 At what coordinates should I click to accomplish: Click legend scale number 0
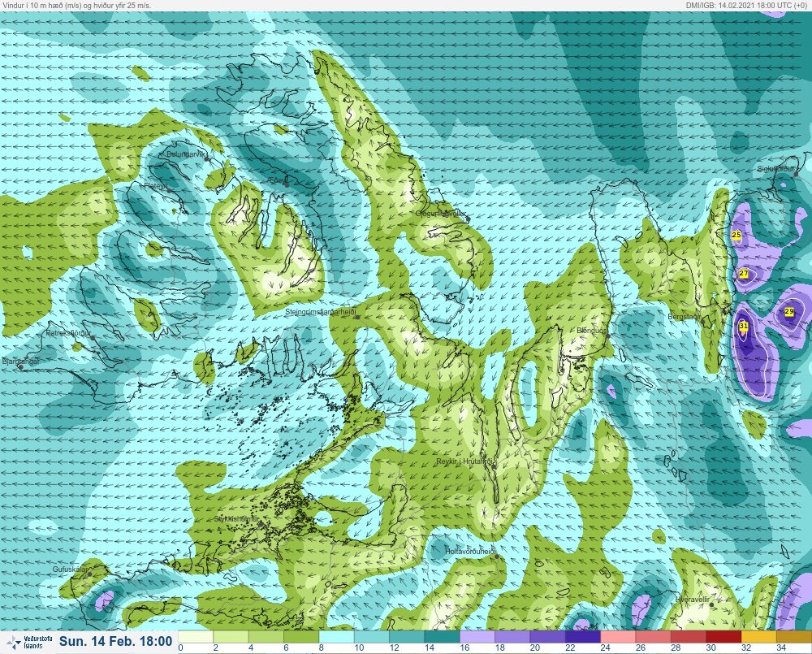(181, 648)
